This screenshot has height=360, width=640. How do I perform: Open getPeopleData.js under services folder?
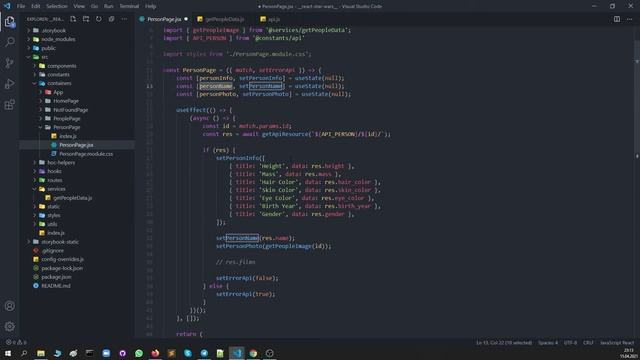coord(72,198)
